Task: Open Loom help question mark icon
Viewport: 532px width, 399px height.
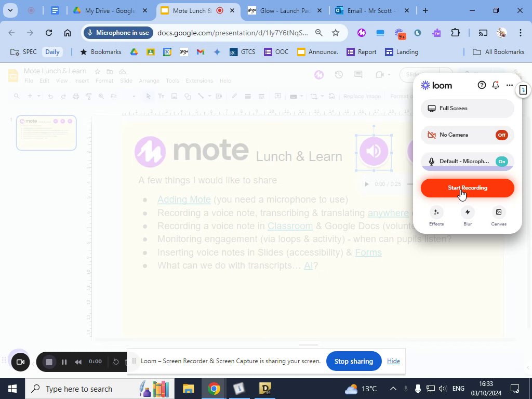Action: tap(482, 85)
